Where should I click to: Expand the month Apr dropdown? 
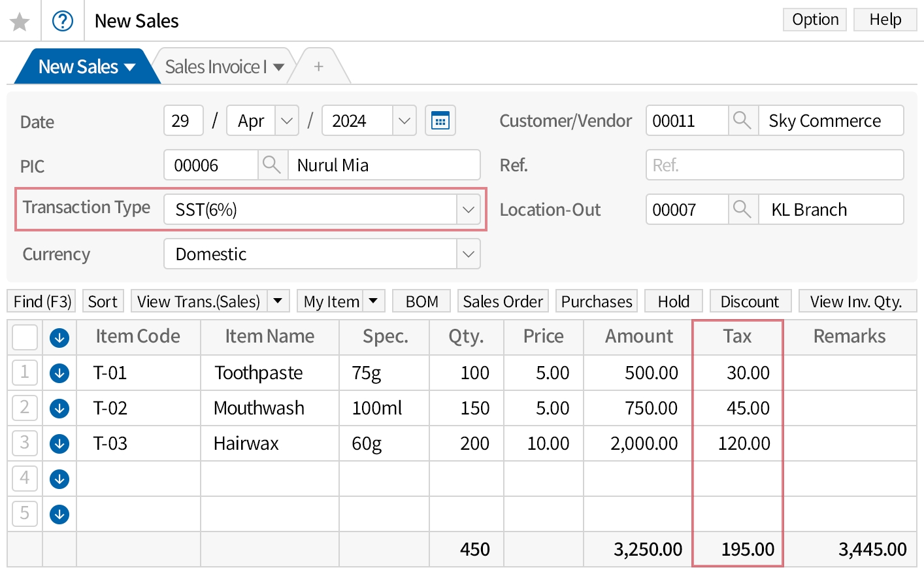pyautogui.click(x=287, y=121)
